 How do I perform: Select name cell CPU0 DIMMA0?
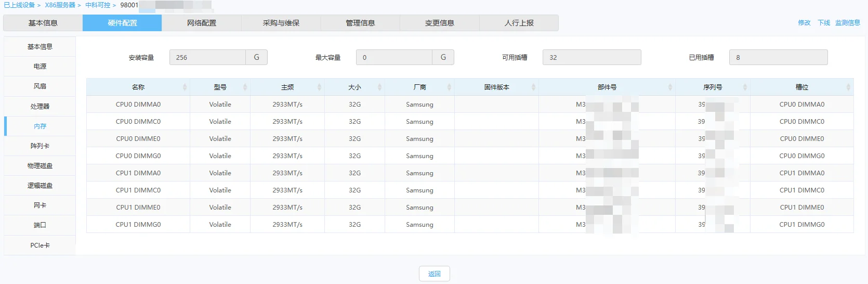pyautogui.click(x=138, y=105)
